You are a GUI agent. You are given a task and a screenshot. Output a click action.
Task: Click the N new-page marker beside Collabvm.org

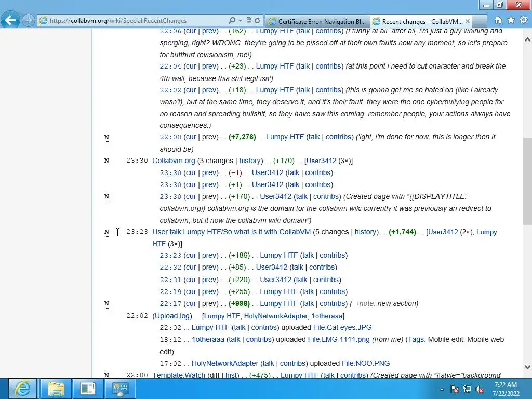pos(107,161)
